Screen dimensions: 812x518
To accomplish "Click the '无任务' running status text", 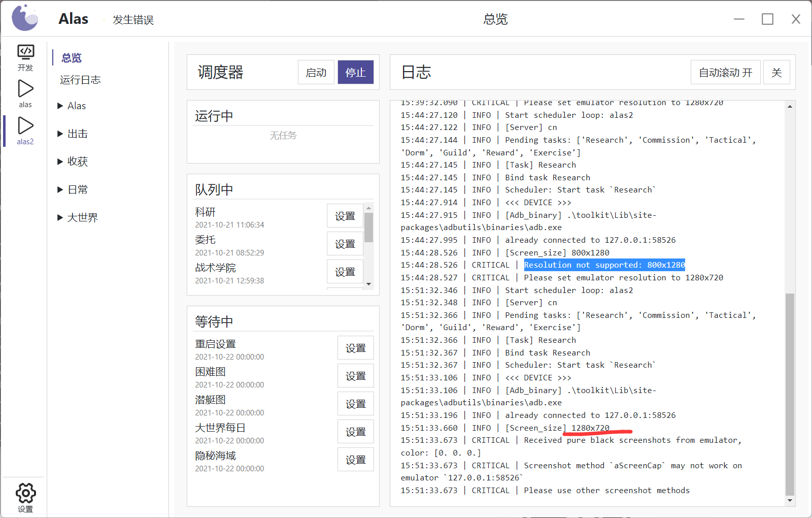I will coord(283,135).
